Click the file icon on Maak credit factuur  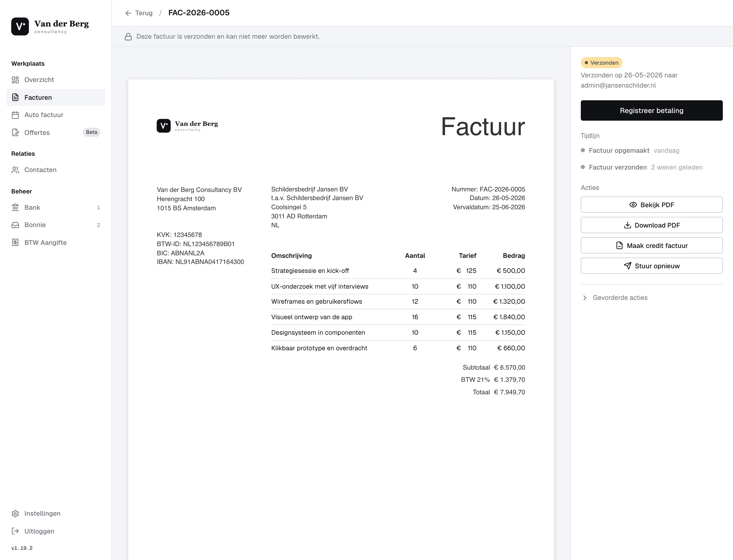(619, 245)
